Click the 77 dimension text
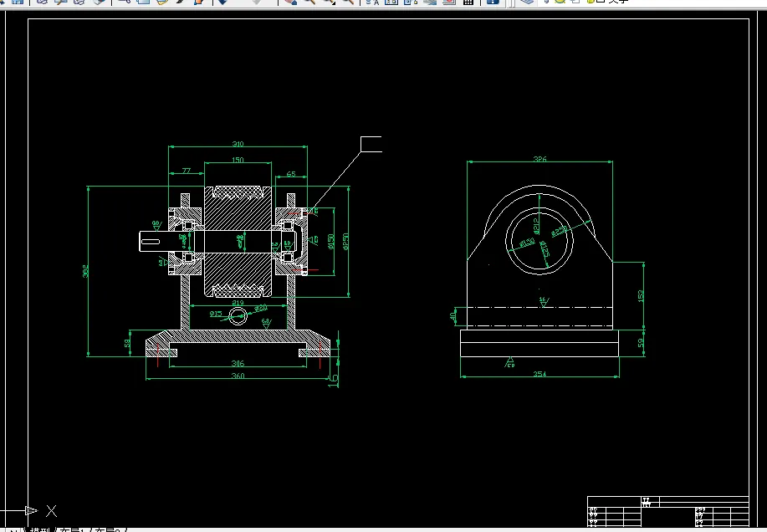767x532 pixels. 187,171
